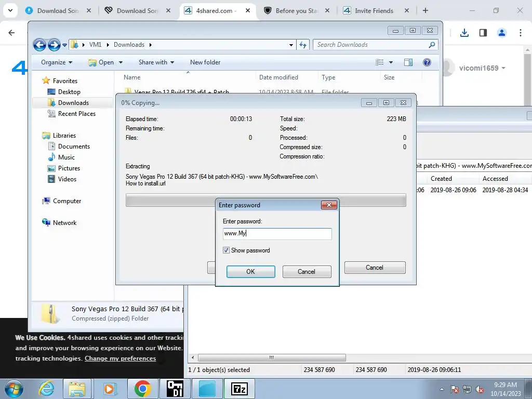
Task: Open Chrome tab search dropdown
Action: (10, 10)
